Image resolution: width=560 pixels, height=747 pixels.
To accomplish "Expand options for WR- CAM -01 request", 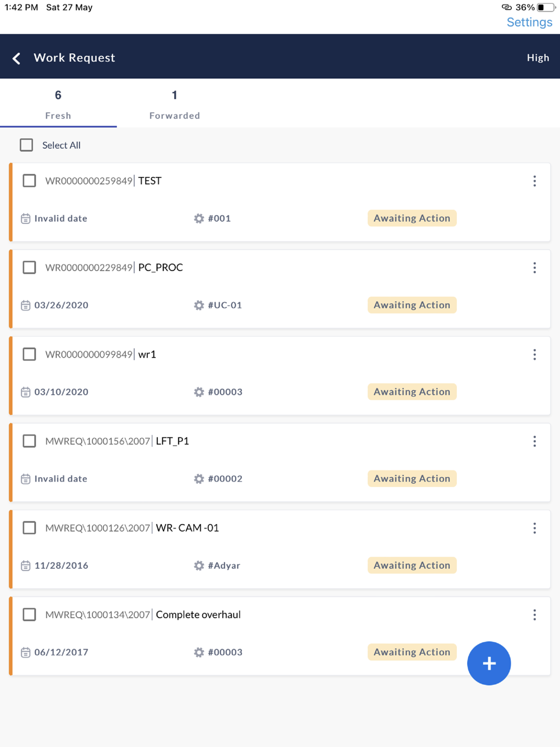I will pyautogui.click(x=534, y=528).
